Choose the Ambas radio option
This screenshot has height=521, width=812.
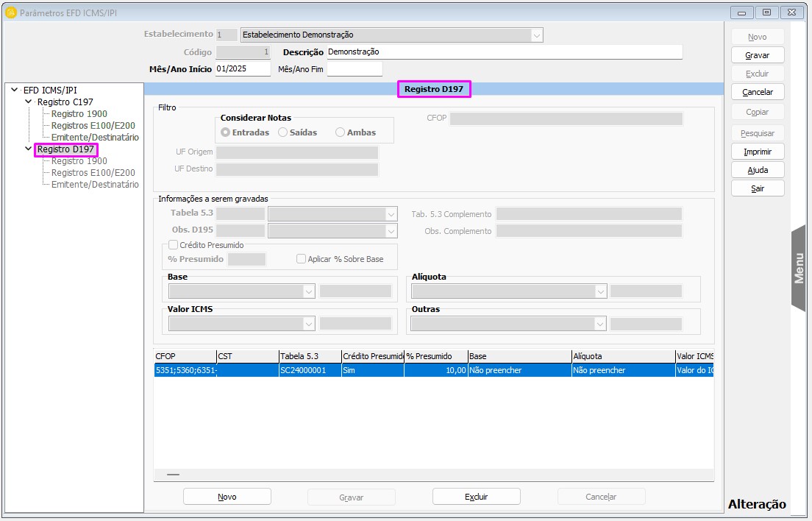[x=340, y=132]
